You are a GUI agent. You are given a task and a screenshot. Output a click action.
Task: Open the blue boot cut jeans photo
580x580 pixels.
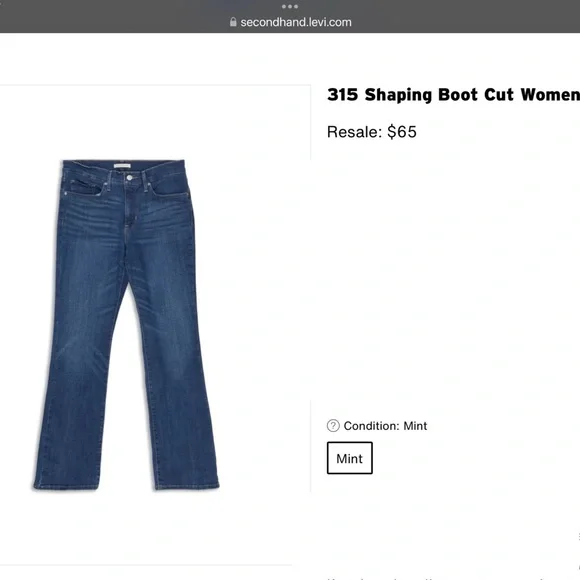(126, 325)
